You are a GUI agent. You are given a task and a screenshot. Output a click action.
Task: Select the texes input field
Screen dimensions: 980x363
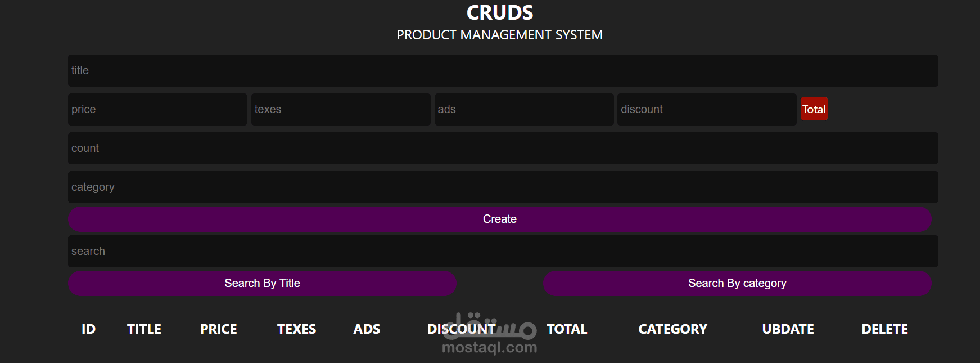coord(341,109)
